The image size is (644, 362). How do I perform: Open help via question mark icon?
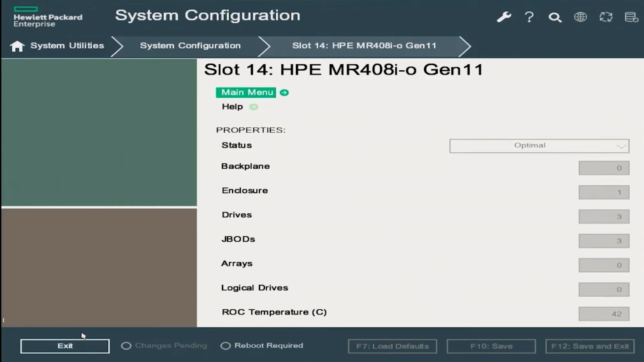click(529, 17)
